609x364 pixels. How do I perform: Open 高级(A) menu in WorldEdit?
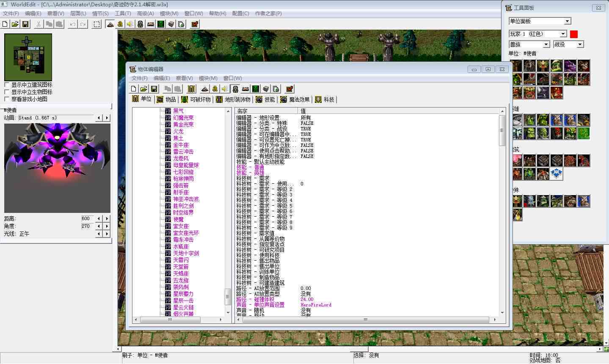(146, 14)
